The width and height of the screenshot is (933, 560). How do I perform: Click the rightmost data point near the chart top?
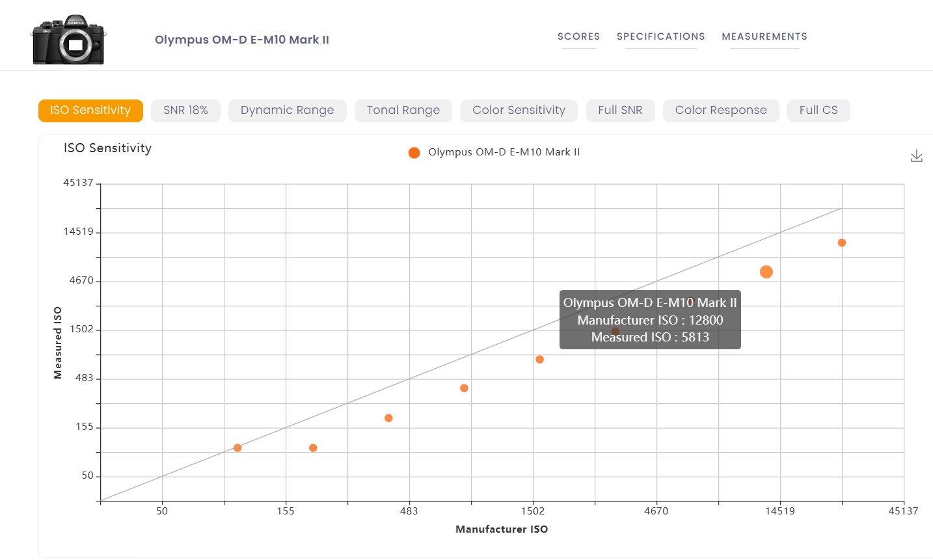pos(842,243)
